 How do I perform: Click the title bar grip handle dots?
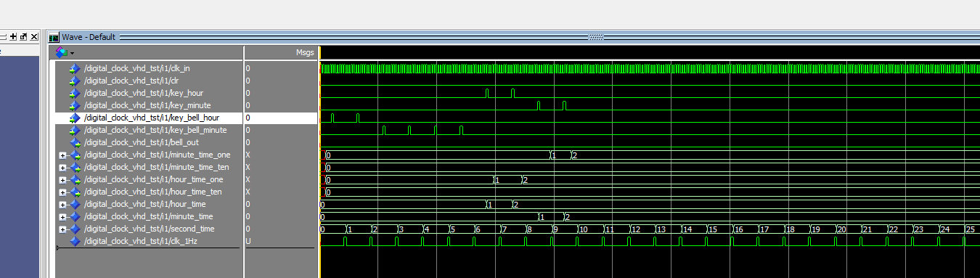click(x=595, y=37)
